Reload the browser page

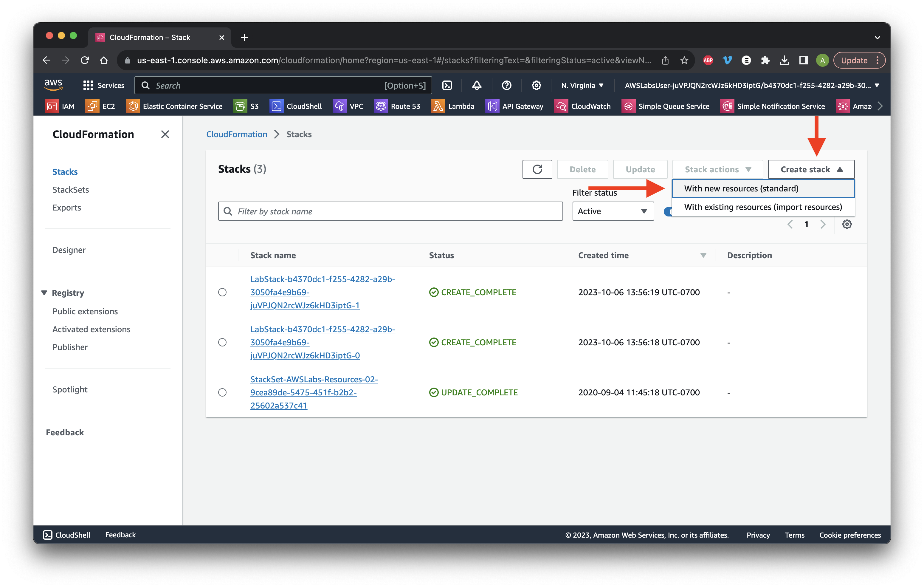point(84,60)
